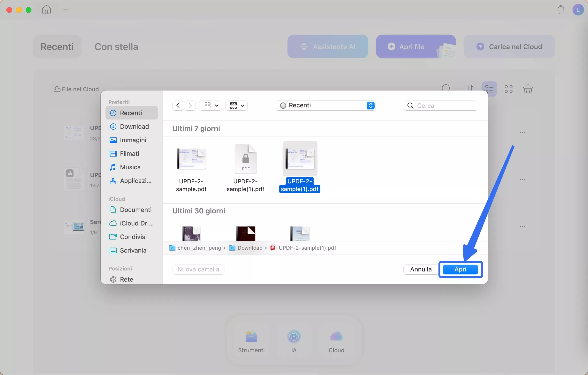Open a new tab with the plus icon
The width and height of the screenshot is (588, 375).
65,10
